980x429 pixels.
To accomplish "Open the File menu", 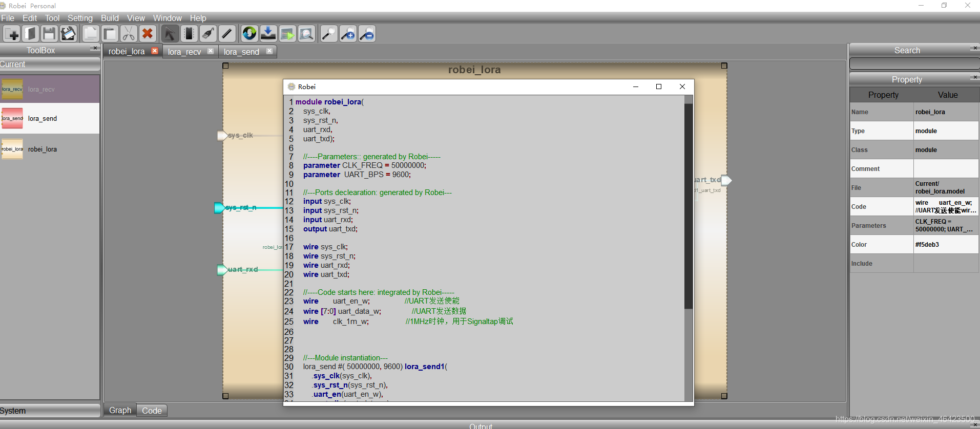I will pos(8,18).
